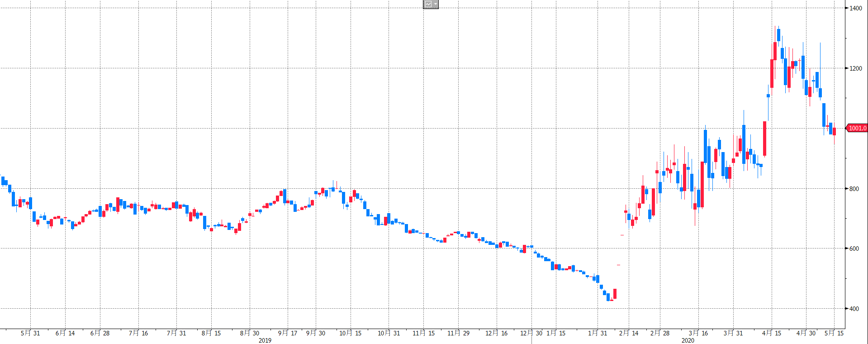Screen dimensions: 868x344
Task: Click the red 1001.0 last price tag
Action: [857, 128]
